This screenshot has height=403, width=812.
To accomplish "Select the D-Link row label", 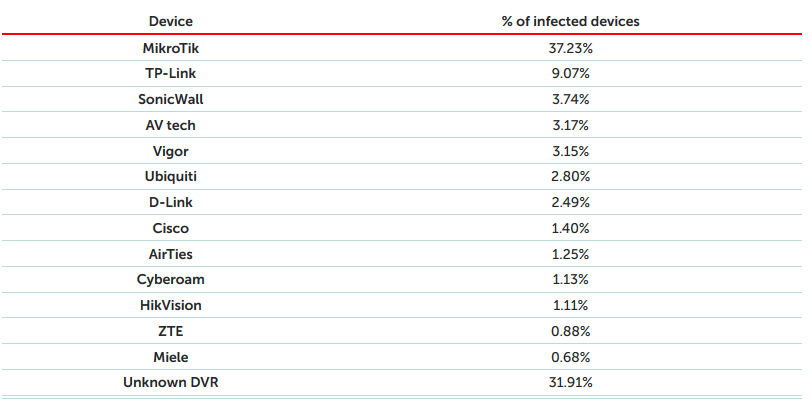I will pos(171,202).
